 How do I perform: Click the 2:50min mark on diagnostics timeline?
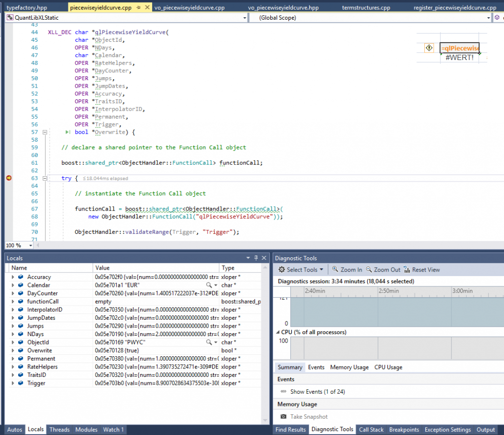coord(388,291)
